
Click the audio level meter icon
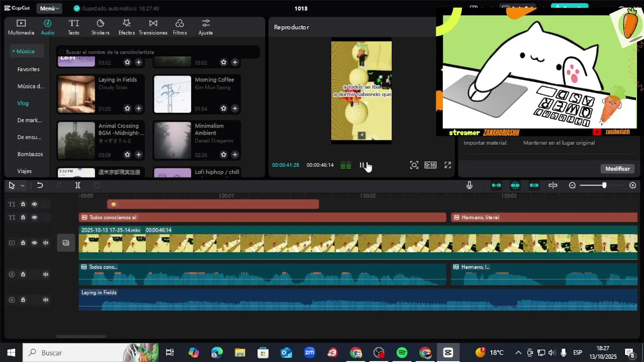[x=346, y=165]
